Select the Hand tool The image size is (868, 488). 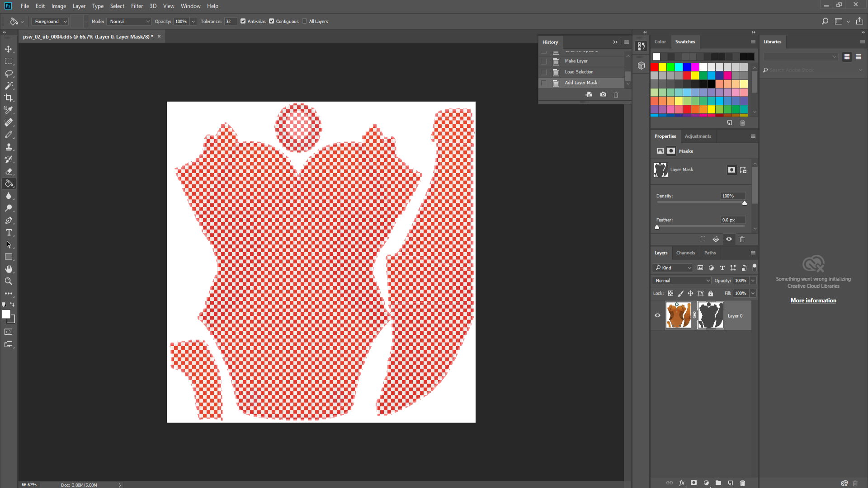tap(9, 269)
